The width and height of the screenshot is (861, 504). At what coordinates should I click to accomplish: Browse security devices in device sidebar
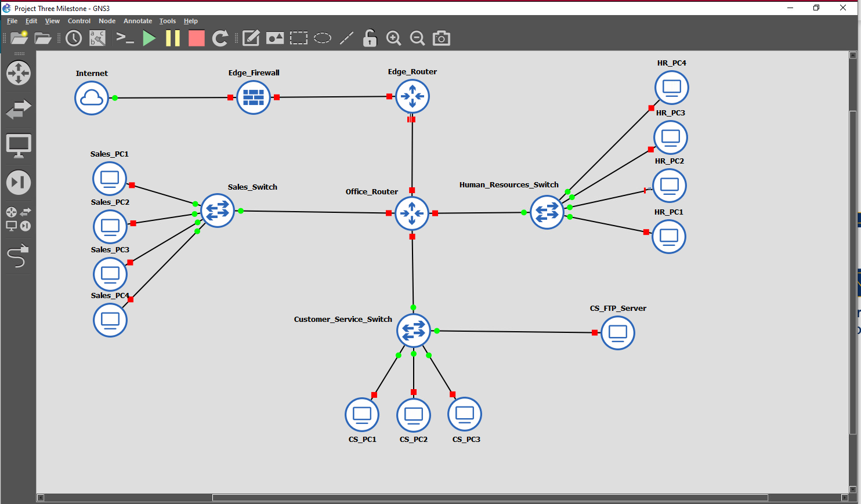(19, 182)
